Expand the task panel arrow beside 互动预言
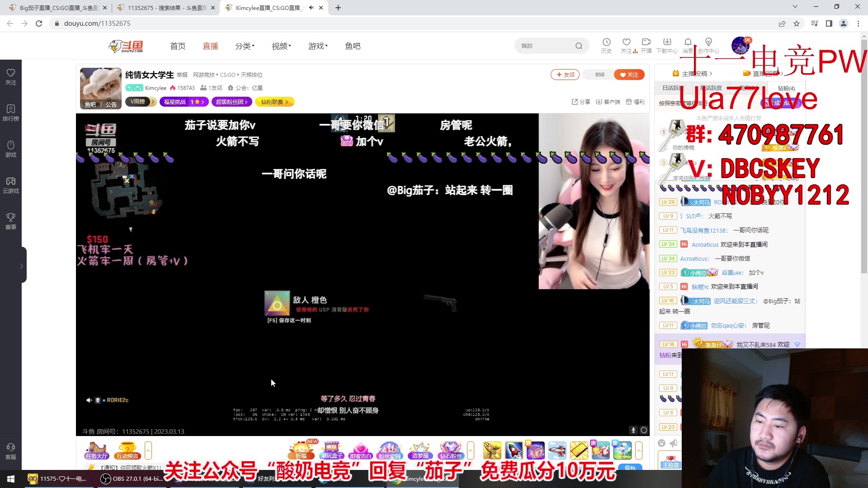The image size is (868, 488). 148,450
